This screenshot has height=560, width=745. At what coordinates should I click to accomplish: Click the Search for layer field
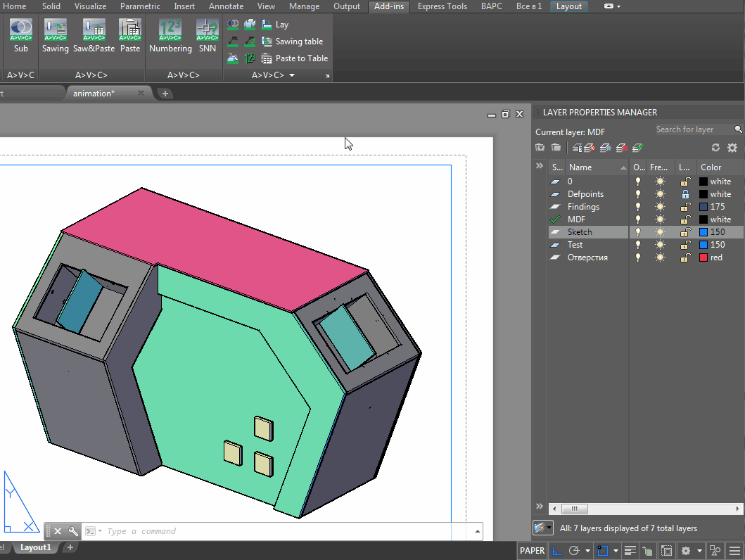(693, 129)
